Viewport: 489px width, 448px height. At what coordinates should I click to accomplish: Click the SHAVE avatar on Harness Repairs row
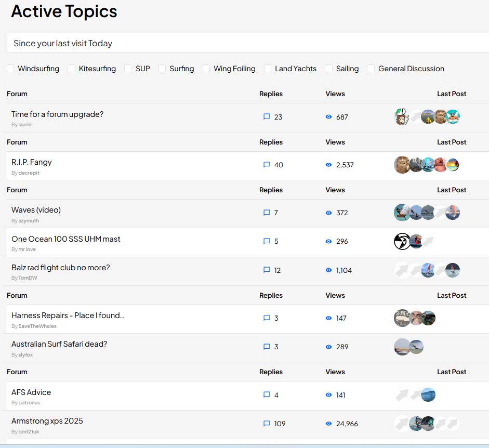click(402, 318)
